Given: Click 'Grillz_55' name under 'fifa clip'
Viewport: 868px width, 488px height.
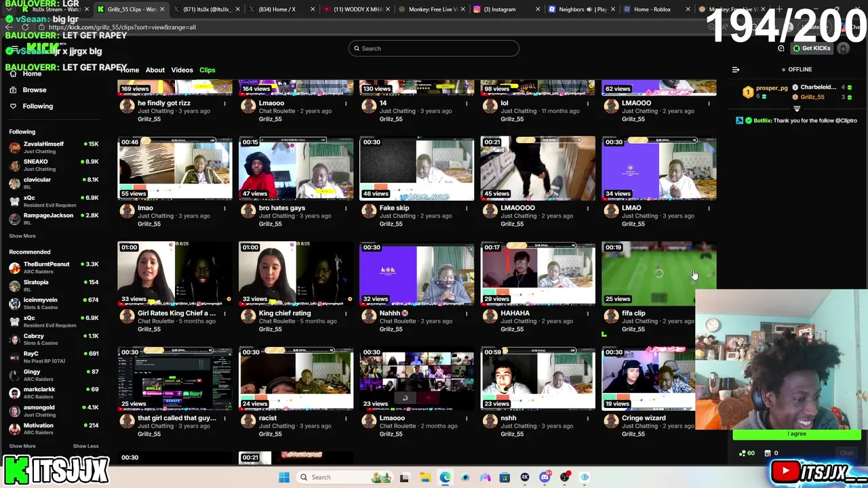Looking at the screenshot, I should [633, 329].
